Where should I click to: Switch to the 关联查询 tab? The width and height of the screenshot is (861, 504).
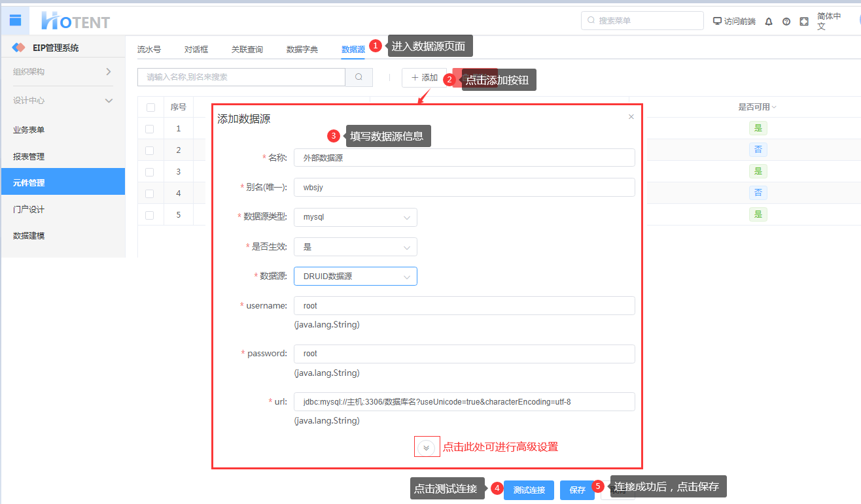point(247,49)
